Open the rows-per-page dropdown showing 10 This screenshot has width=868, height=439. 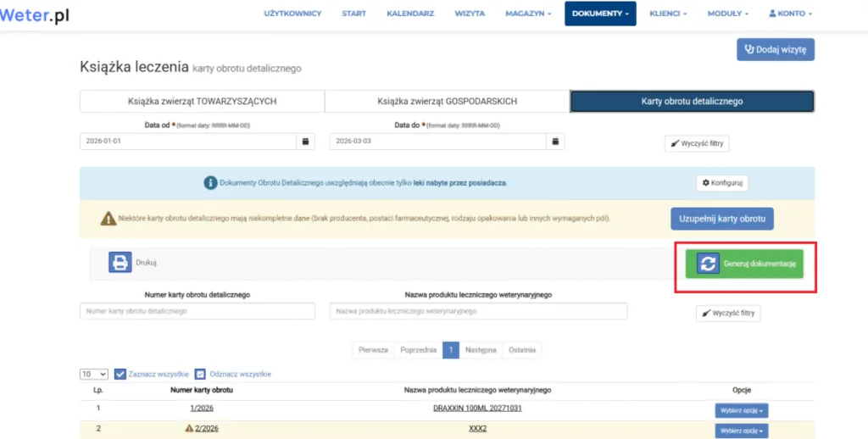click(x=94, y=375)
